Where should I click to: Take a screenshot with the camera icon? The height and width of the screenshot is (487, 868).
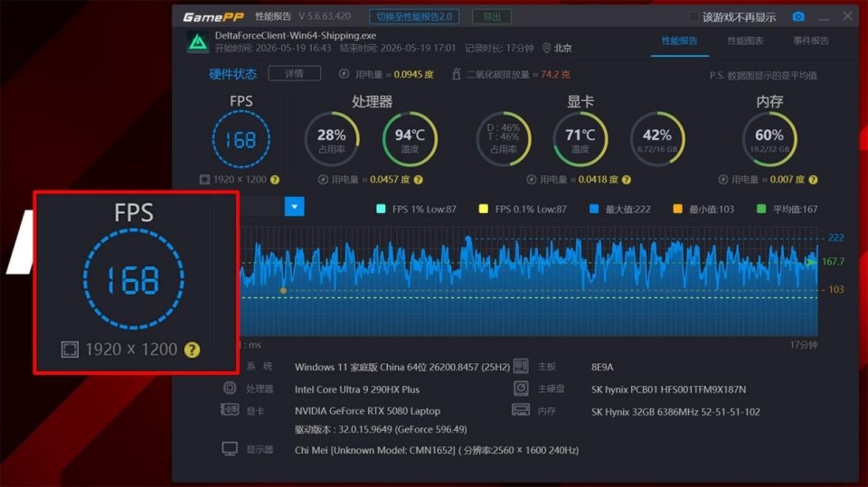coord(798,16)
